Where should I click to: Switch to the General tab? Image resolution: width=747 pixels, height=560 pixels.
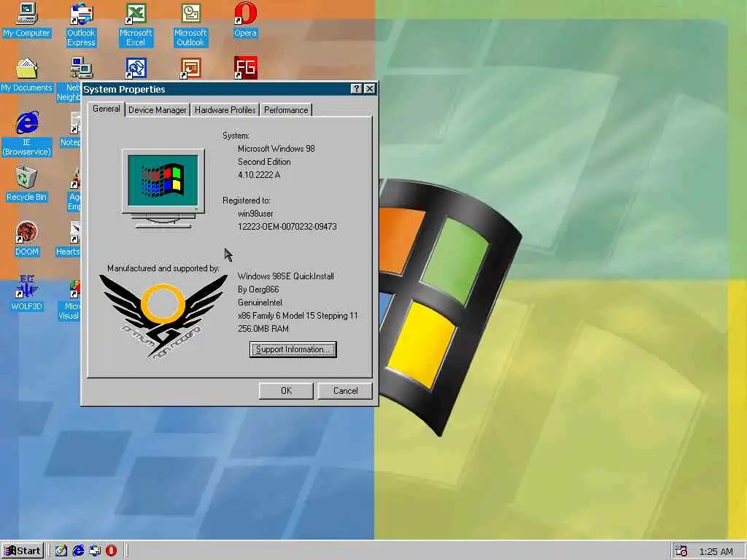pyautogui.click(x=107, y=109)
